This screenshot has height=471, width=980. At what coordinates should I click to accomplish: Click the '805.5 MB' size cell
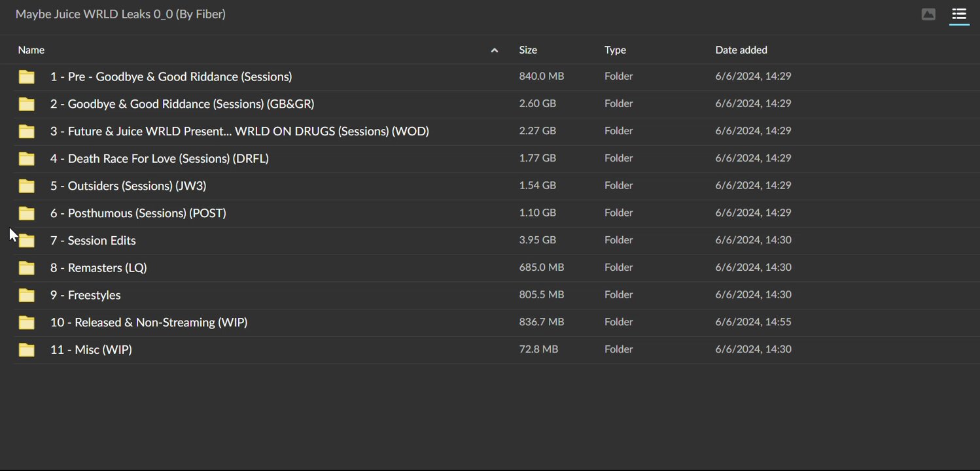pyautogui.click(x=541, y=294)
